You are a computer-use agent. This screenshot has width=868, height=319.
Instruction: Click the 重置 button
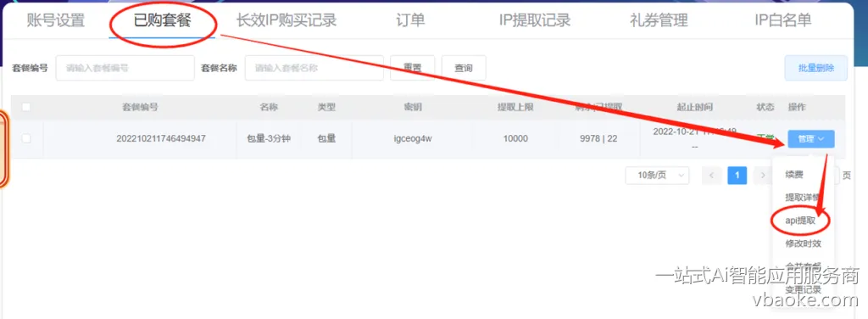pos(413,68)
